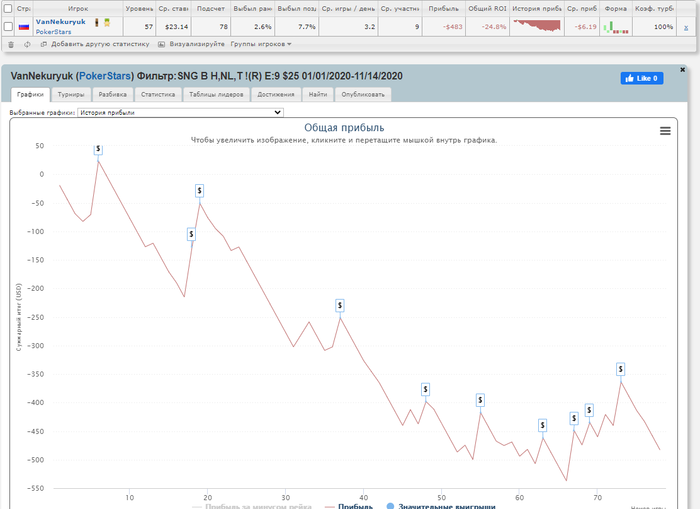Click $ win marker at game 37
This screenshot has width=700, height=509.
(340, 305)
